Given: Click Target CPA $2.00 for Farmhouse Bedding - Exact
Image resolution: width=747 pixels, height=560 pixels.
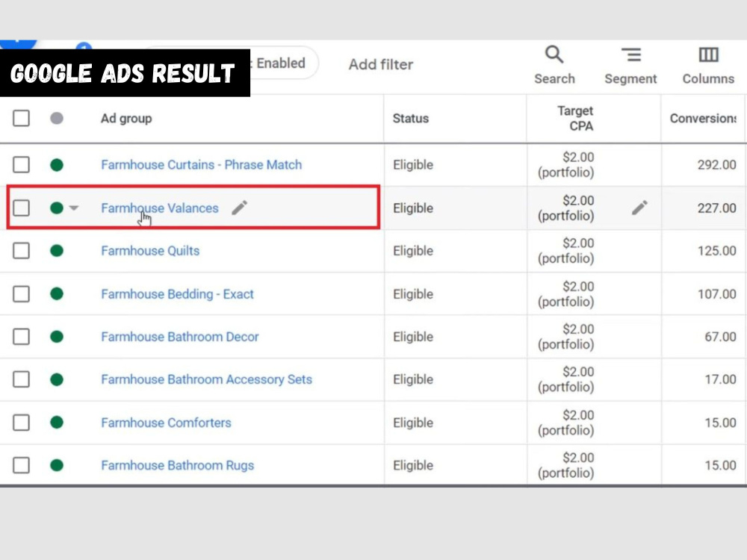Looking at the screenshot, I should click(x=566, y=293).
